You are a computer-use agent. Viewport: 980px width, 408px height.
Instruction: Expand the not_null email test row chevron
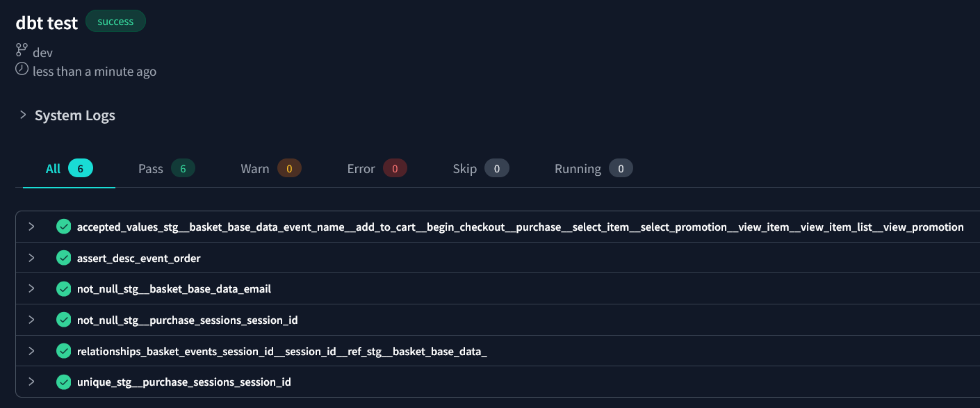31,288
